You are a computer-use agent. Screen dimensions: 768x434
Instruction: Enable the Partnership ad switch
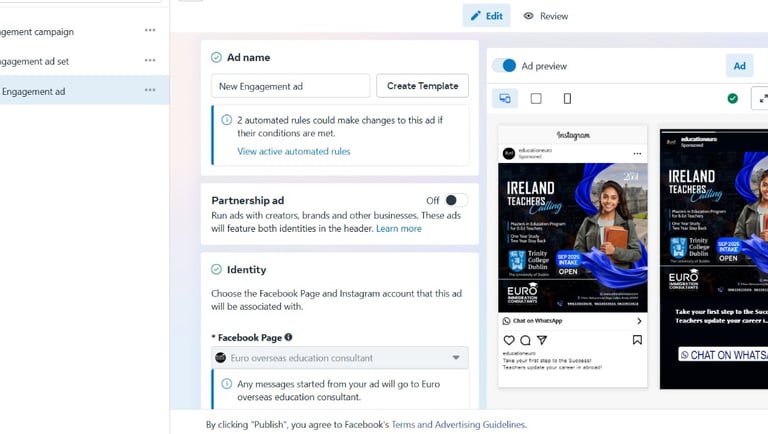pos(456,200)
